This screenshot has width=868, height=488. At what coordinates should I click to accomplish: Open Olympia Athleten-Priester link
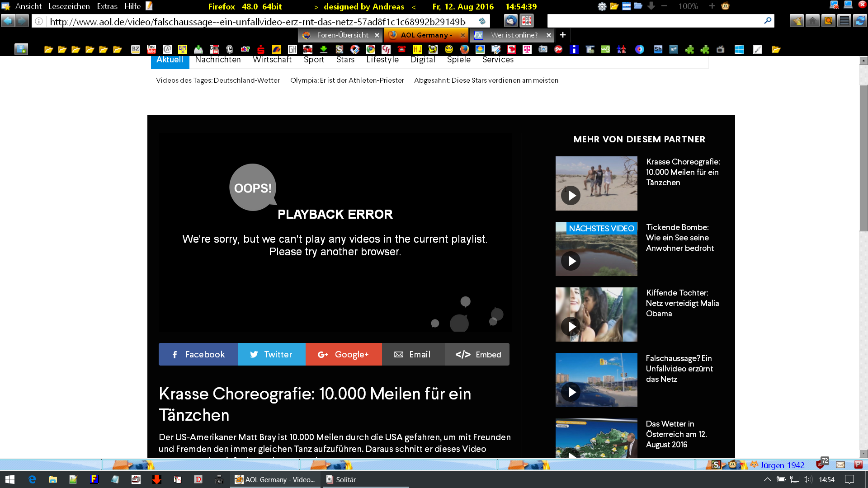(347, 80)
